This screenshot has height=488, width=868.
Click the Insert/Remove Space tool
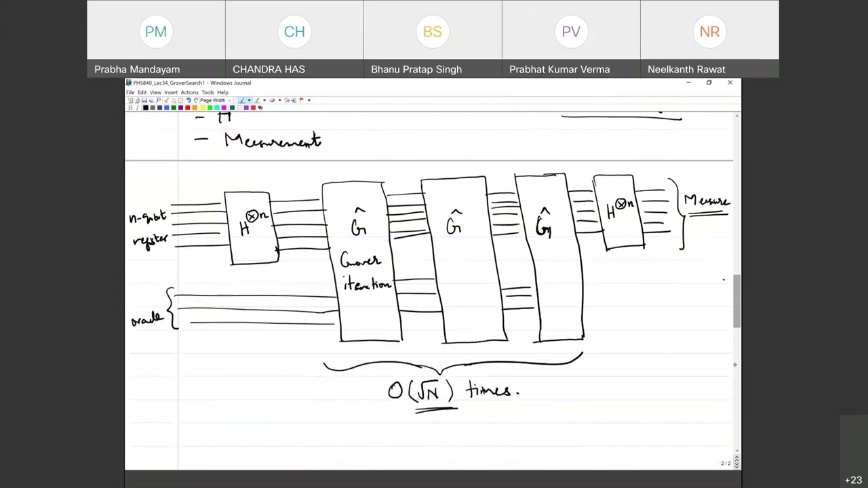(294, 100)
